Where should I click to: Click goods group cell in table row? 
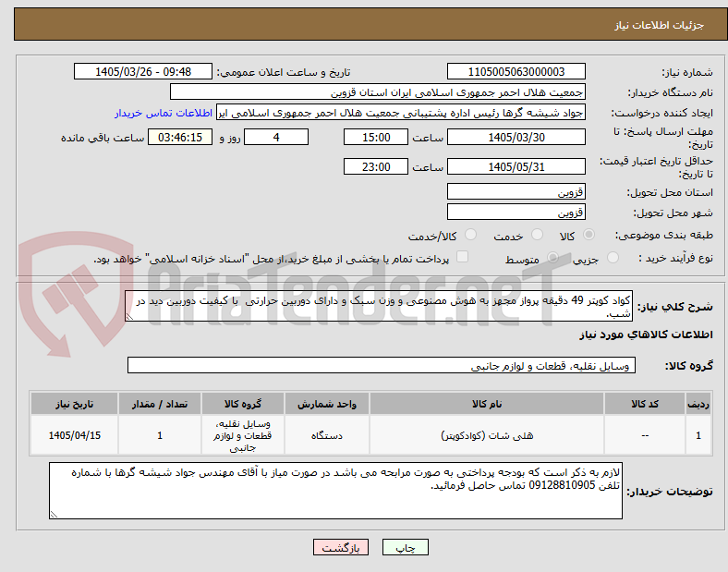pos(242,435)
